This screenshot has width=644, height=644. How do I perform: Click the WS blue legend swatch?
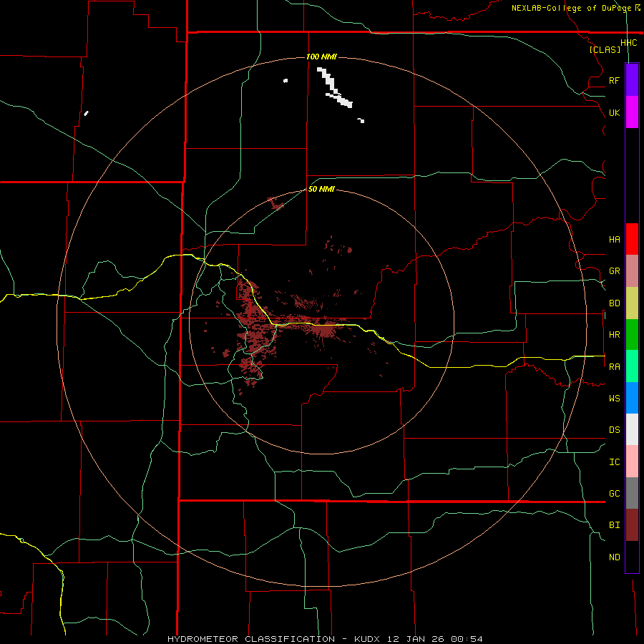(x=632, y=398)
